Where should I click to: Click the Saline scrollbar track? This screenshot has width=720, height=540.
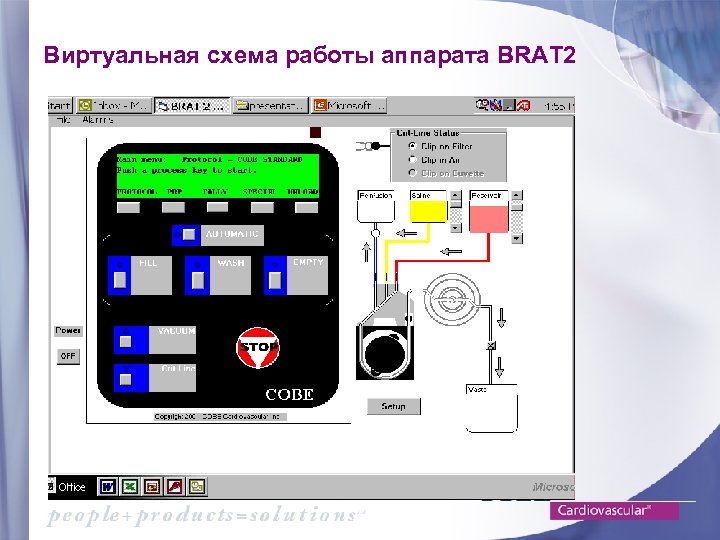(455, 215)
